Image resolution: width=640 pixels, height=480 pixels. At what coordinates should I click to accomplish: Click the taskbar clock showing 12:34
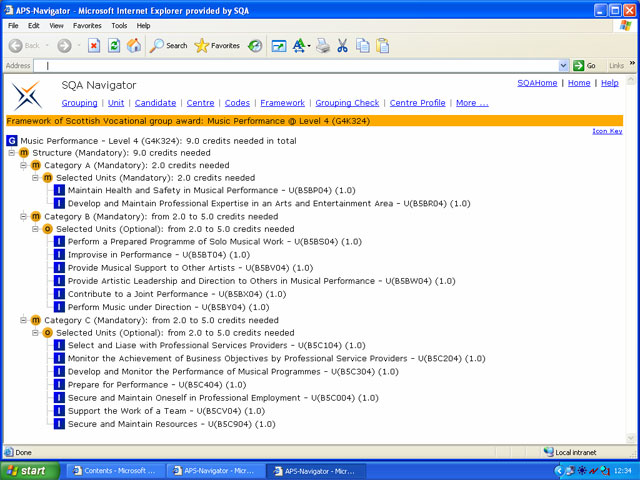[x=622, y=471]
